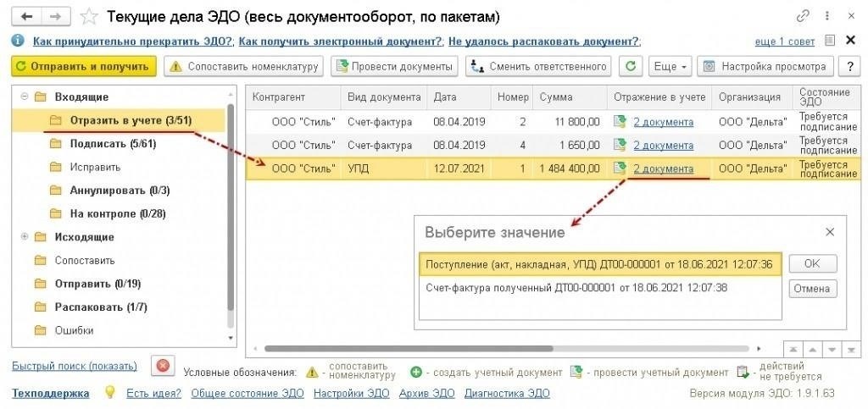
Task: Open tip 'Не удалось распаковать документ?'
Action: 543,41
